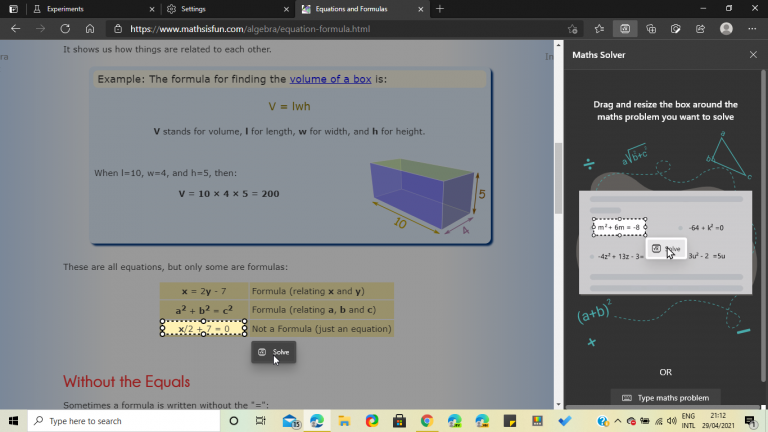This screenshot has width=768, height=432.
Task: Follow the 'volume of a box' link
Action: [332, 79]
